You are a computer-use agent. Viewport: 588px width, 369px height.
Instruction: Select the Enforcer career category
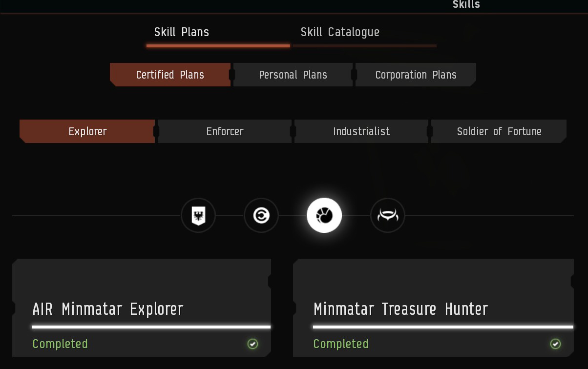(x=225, y=131)
